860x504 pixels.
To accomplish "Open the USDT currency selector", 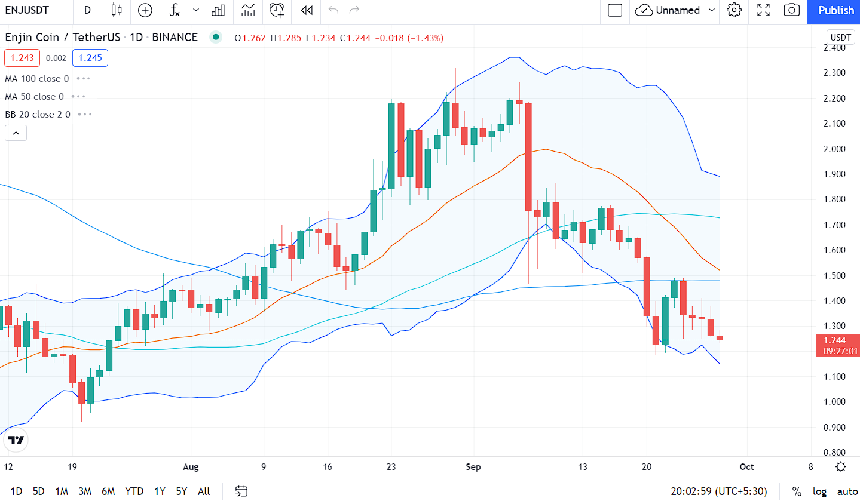I will [840, 37].
